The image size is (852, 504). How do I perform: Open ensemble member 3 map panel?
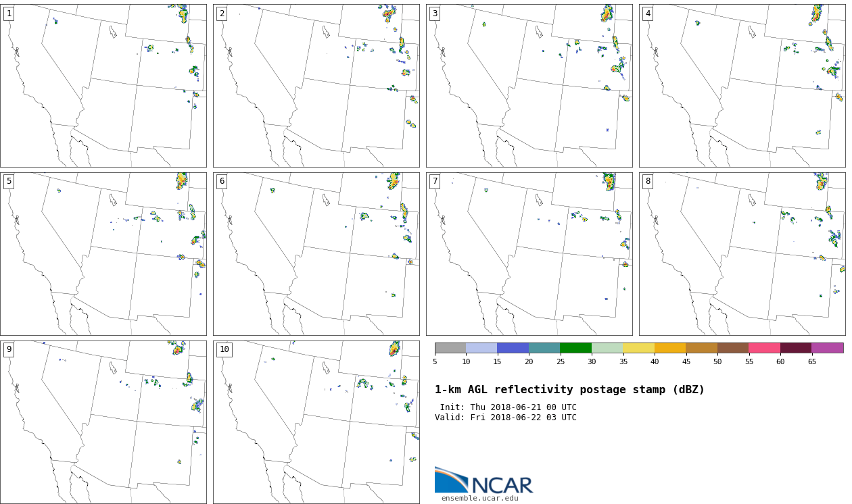(529, 86)
